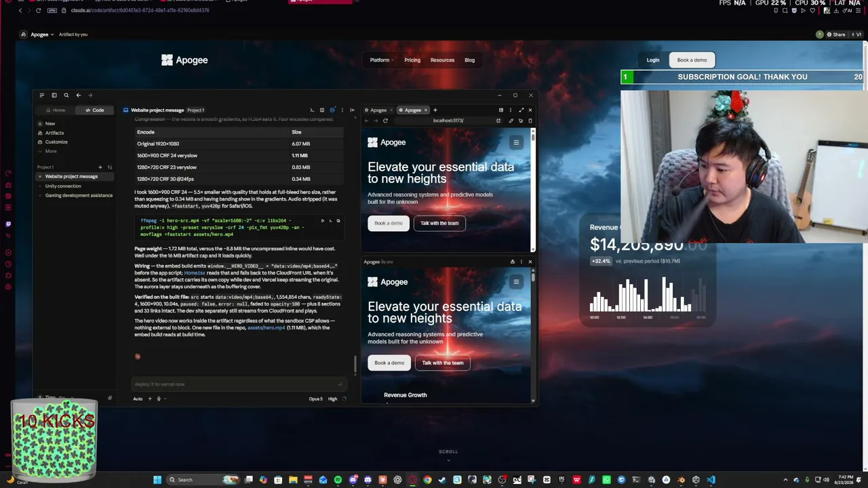
Task: Open the chat header three-dot menu
Action: click(342, 110)
